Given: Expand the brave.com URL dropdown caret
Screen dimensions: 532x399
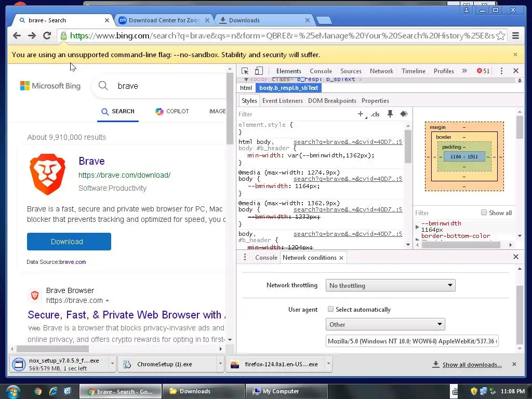Looking at the screenshot, I should [107, 301].
